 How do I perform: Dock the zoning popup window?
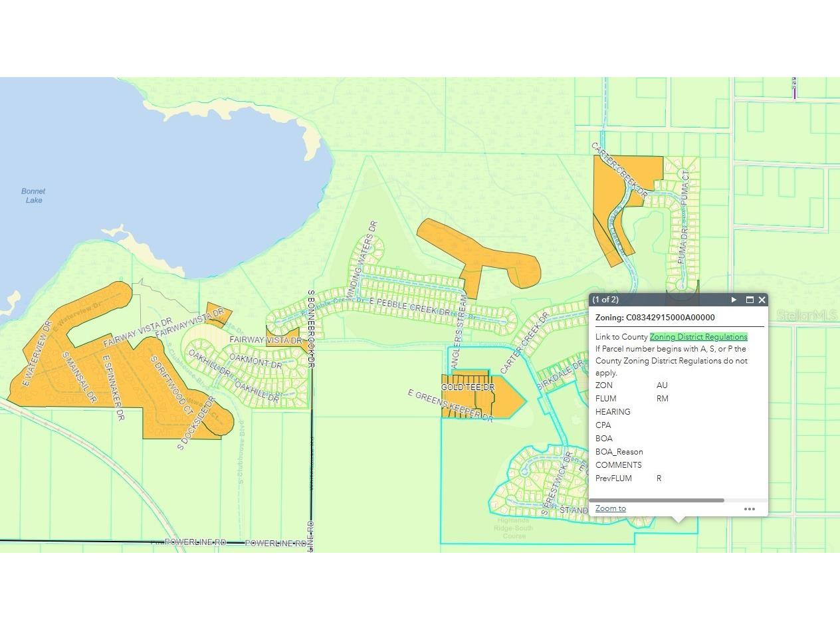(749, 300)
